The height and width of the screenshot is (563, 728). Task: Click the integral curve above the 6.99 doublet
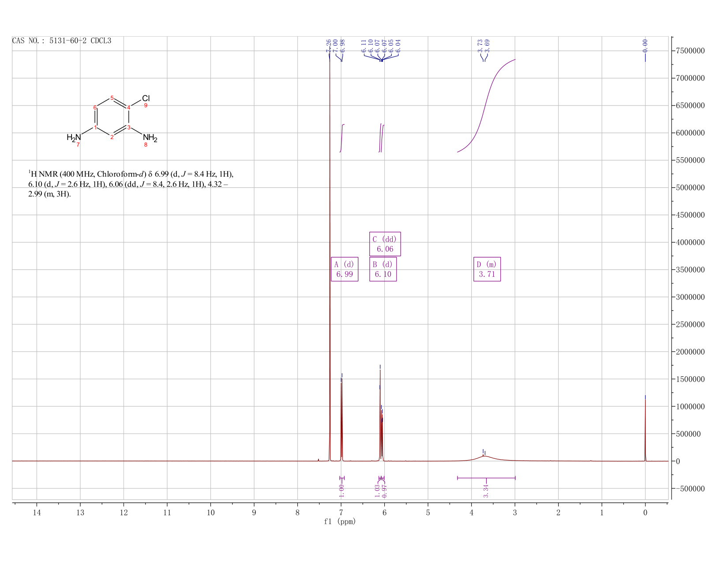[342, 138]
